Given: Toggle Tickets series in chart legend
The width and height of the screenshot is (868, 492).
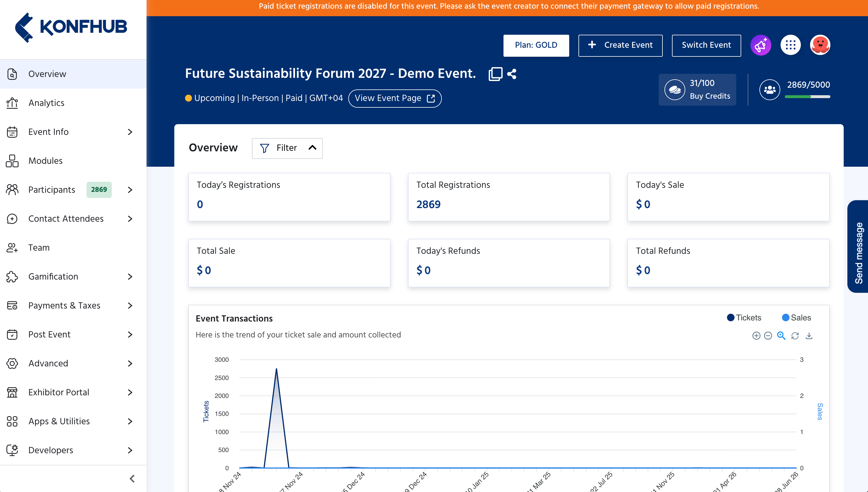Looking at the screenshot, I should [x=744, y=318].
